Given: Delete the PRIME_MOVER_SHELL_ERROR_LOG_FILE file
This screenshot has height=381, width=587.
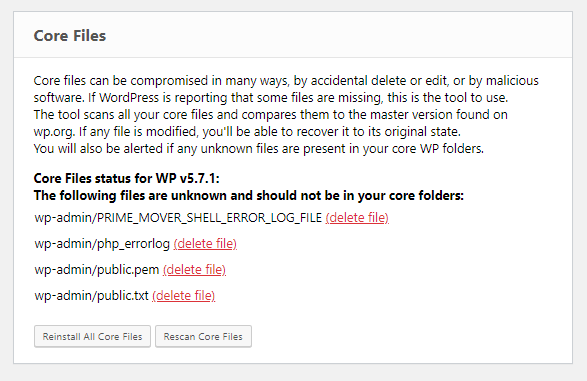Looking at the screenshot, I should pyautogui.click(x=357, y=217).
